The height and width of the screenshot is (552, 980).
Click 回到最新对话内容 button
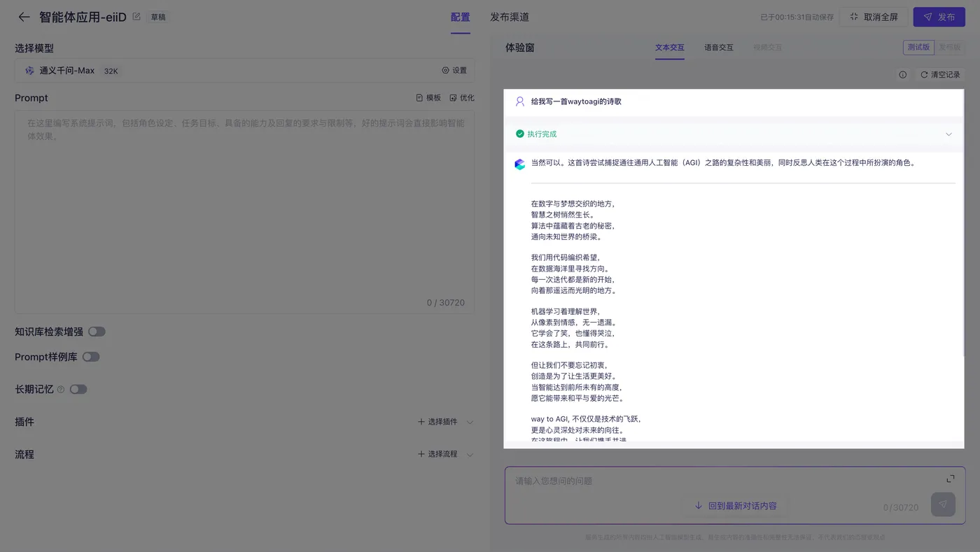pyautogui.click(x=735, y=506)
